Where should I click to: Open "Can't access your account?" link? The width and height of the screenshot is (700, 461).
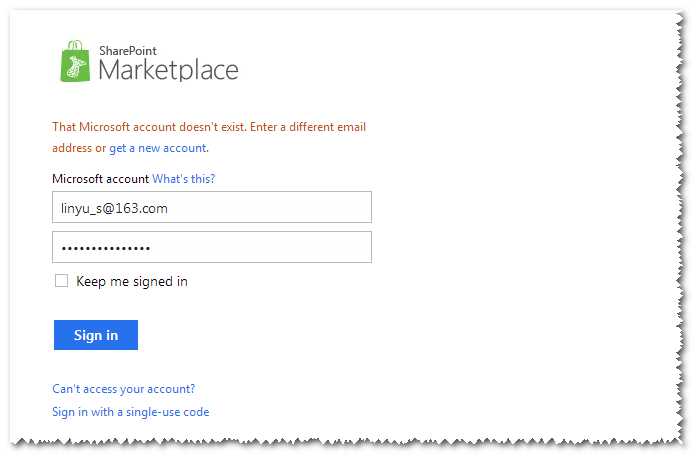click(124, 389)
